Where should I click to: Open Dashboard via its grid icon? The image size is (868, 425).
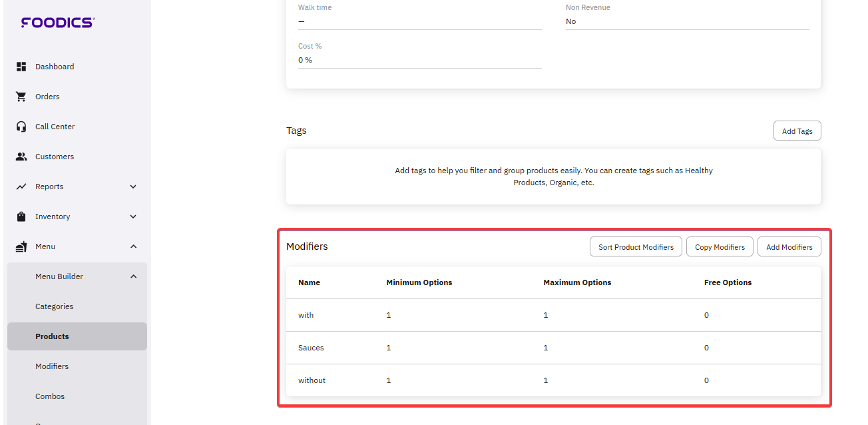(21, 67)
